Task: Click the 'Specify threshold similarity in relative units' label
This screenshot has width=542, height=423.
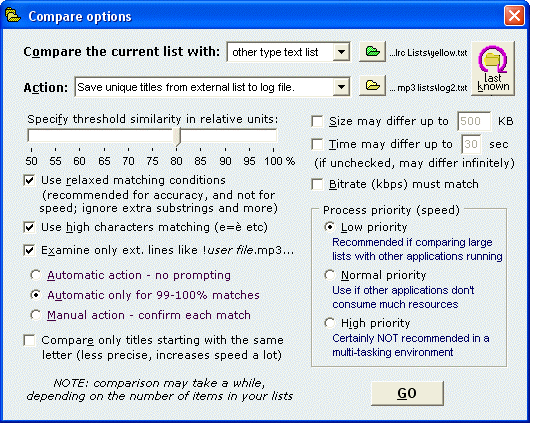Action: [153, 119]
